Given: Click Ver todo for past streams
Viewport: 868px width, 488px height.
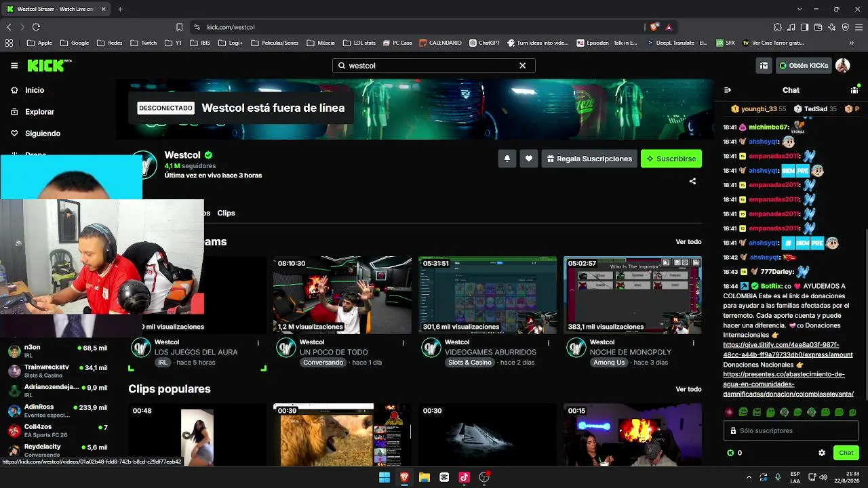Looking at the screenshot, I should [x=688, y=242].
